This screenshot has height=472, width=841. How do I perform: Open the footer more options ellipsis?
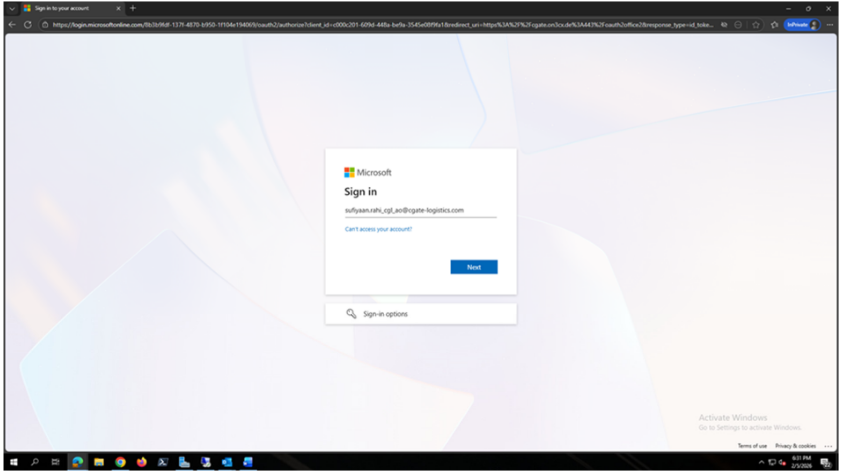(x=828, y=446)
